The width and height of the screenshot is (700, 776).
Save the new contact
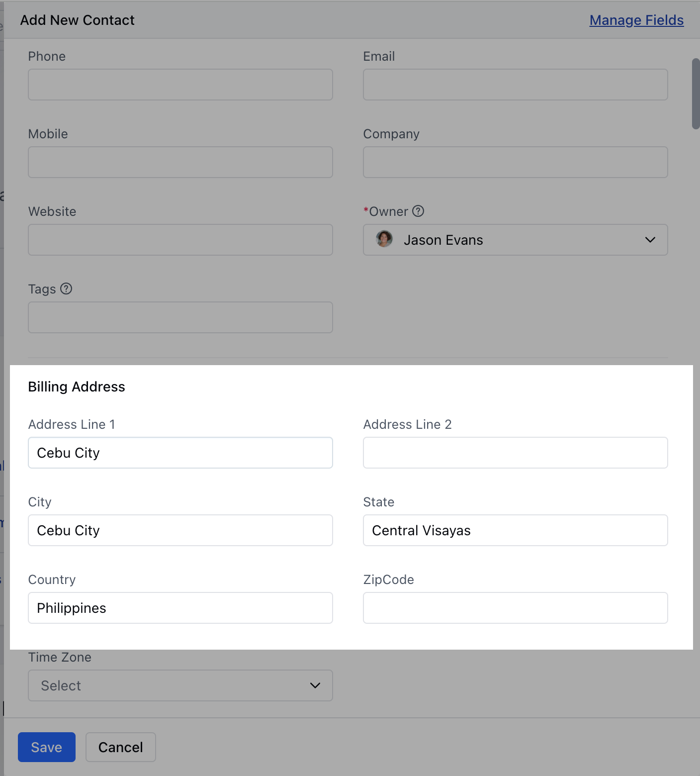[47, 747]
